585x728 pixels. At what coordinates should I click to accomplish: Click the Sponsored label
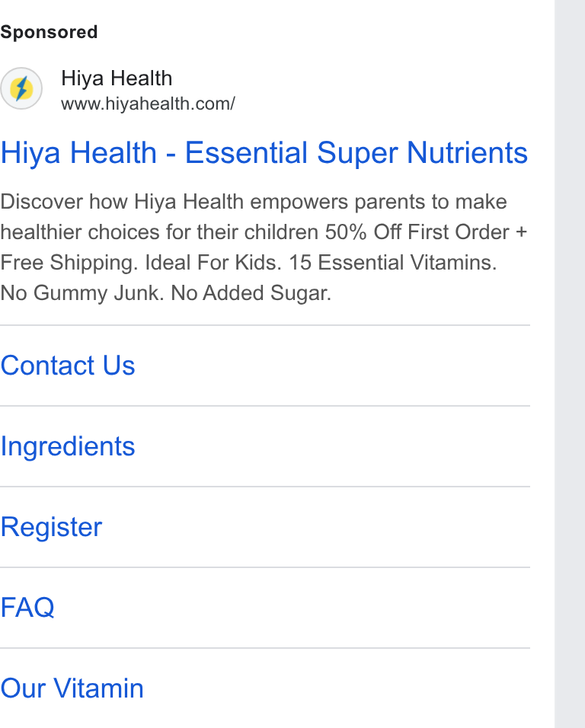pos(50,33)
